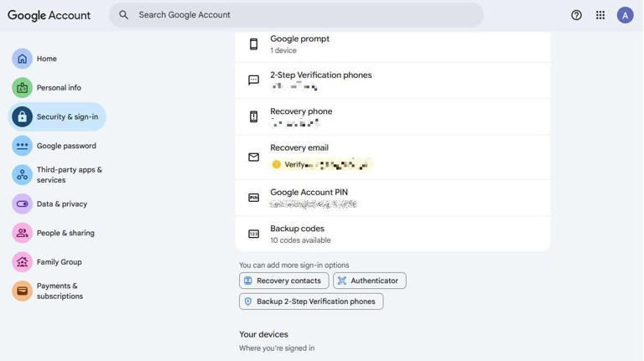This screenshot has height=361, width=644.
Task: Open the account avatar with letter A
Action: (x=625, y=15)
